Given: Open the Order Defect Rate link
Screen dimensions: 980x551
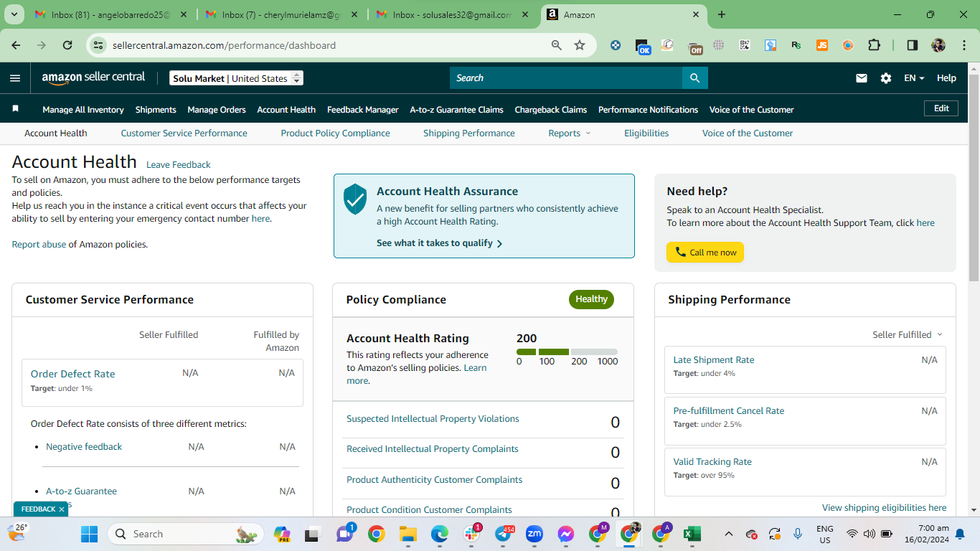Looking at the screenshot, I should coord(72,374).
